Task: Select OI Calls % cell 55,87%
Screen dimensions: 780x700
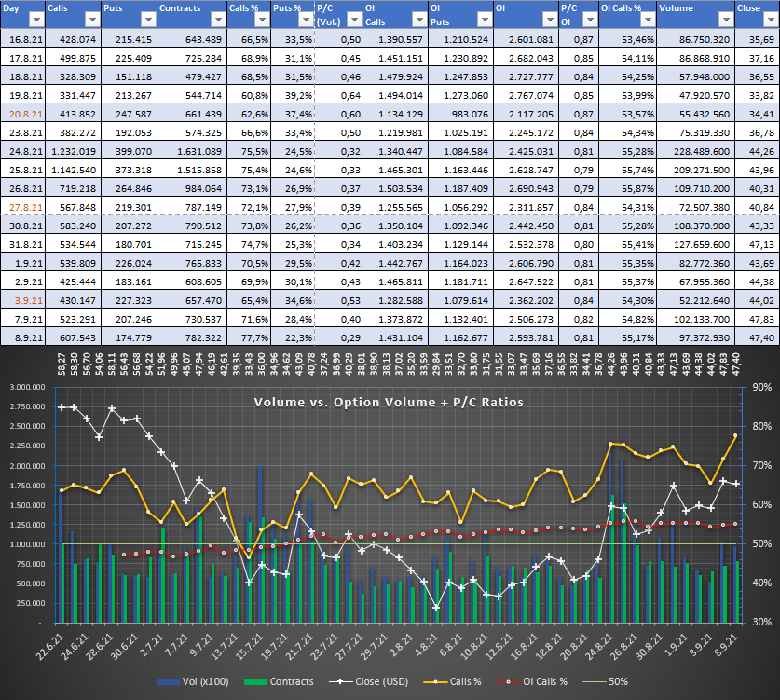Action: point(628,188)
